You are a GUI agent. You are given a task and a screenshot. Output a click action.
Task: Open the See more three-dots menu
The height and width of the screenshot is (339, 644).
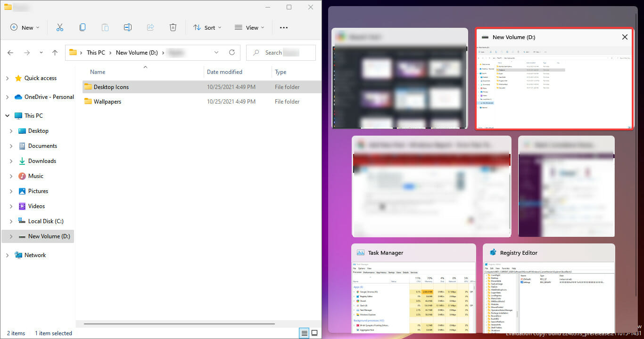coord(284,28)
